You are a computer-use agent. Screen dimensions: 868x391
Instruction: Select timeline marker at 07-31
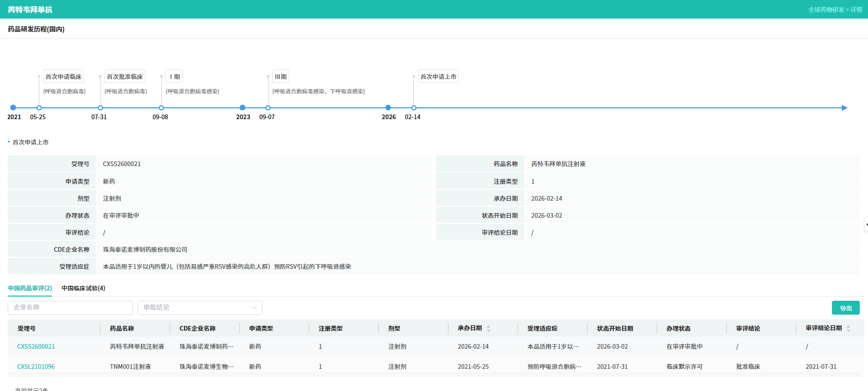tap(101, 108)
